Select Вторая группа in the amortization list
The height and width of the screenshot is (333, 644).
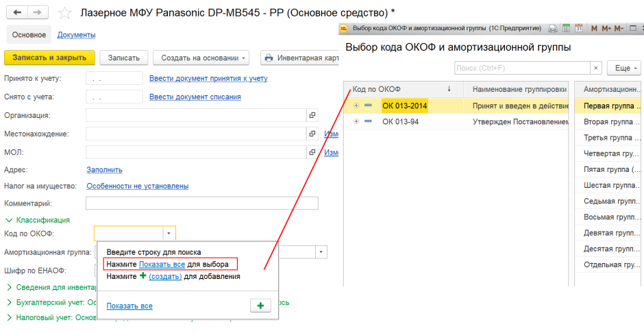[x=608, y=121]
